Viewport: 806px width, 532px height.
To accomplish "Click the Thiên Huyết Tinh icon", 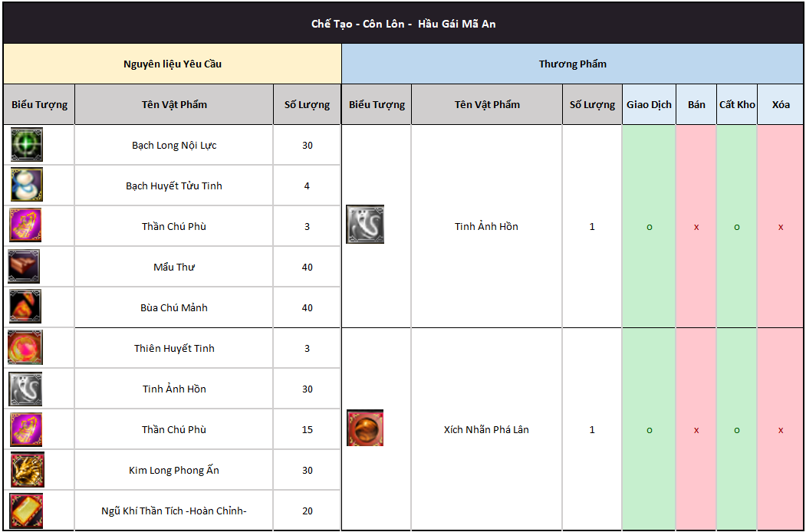I will [25, 348].
